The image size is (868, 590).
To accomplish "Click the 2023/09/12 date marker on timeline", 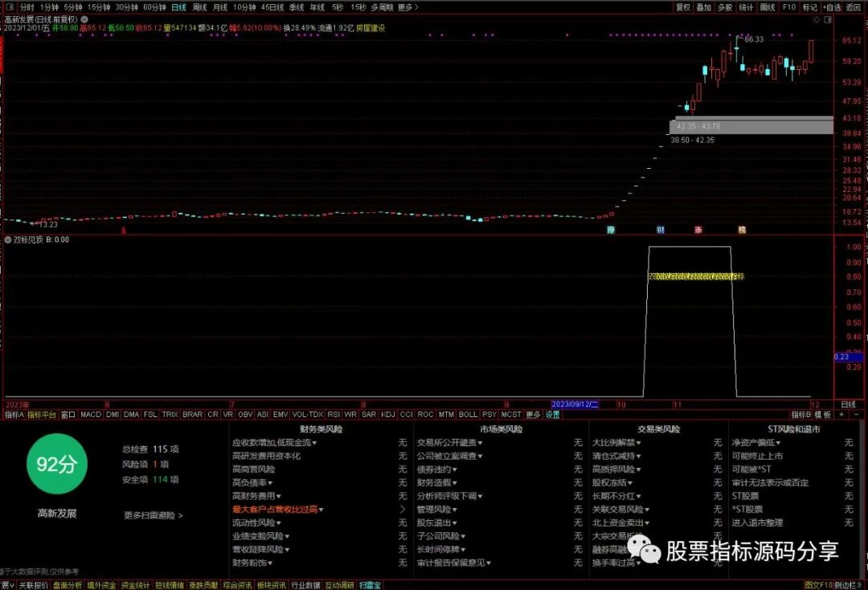I will click(x=575, y=404).
